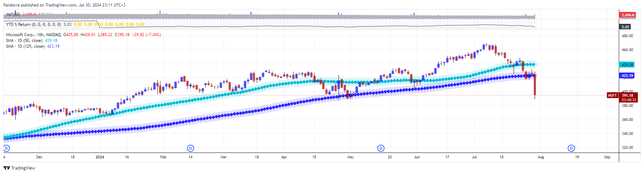Select the 439.18 SMA 50 axis label
The image size is (644, 174).
627,65
